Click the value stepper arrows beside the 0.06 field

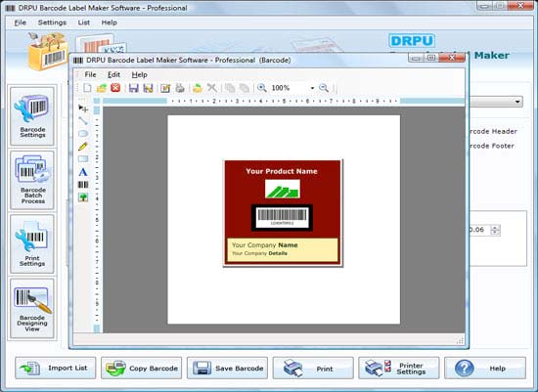pos(495,230)
